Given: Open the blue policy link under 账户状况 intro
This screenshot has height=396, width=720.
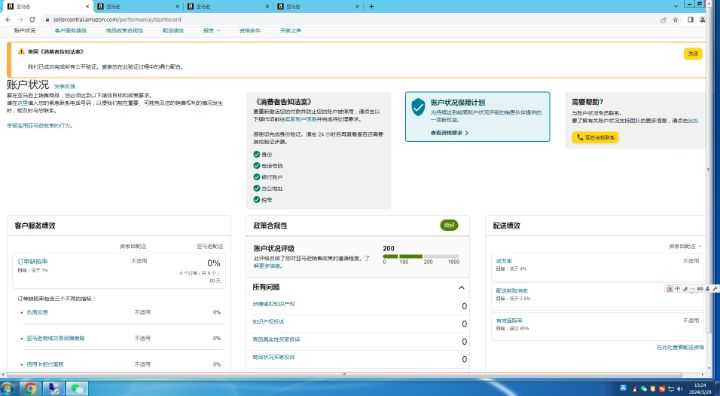Looking at the screenshot, I should coord(39,125).
